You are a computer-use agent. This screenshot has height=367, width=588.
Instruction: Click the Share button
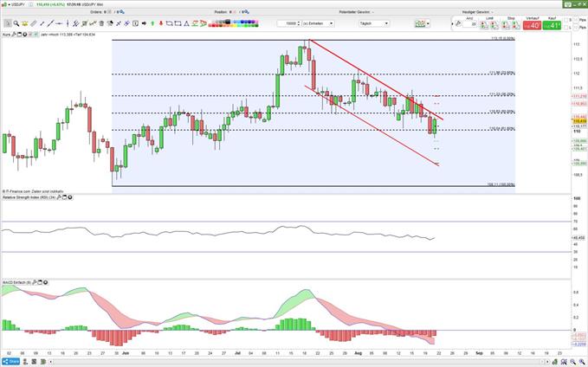coord(10,362)
